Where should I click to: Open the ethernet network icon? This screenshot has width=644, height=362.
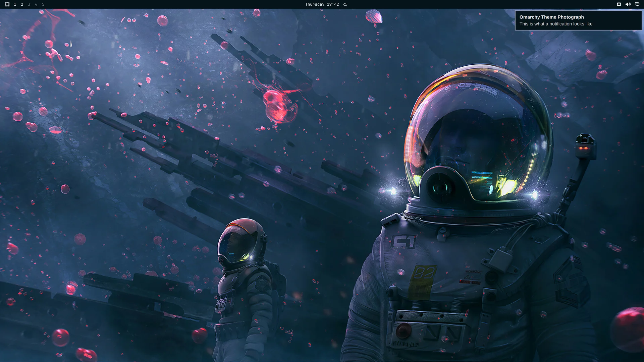pos(619,4)
